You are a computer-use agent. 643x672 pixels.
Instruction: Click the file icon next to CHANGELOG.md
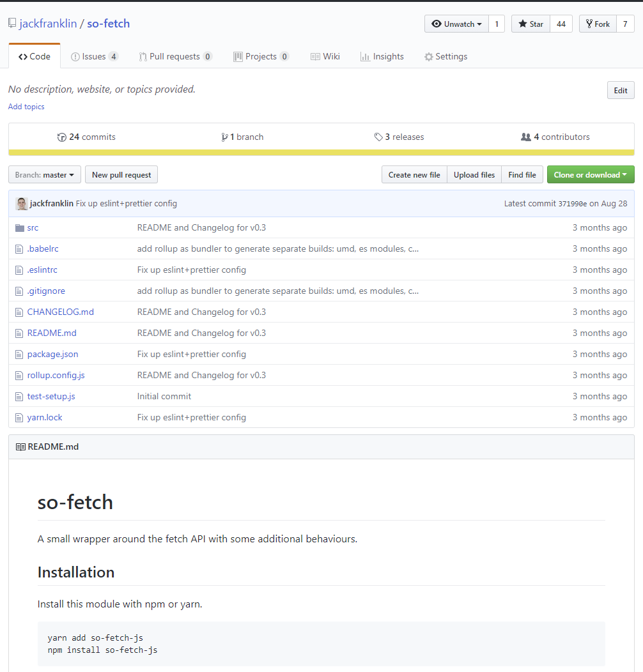(x=19, y=312)
